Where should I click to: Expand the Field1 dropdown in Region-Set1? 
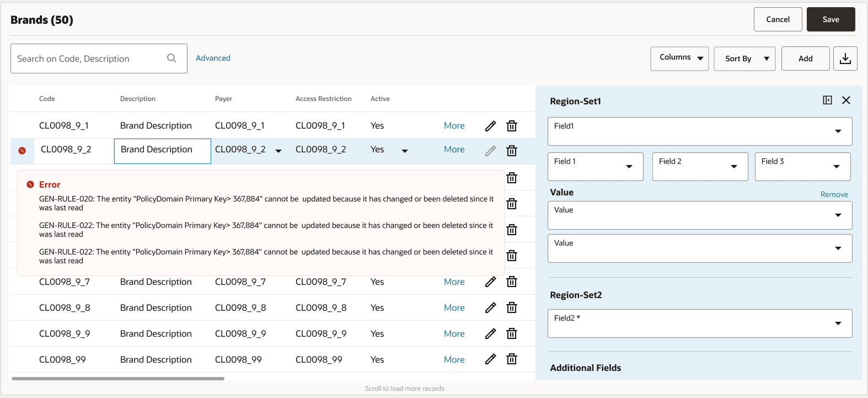click(700, 131)
